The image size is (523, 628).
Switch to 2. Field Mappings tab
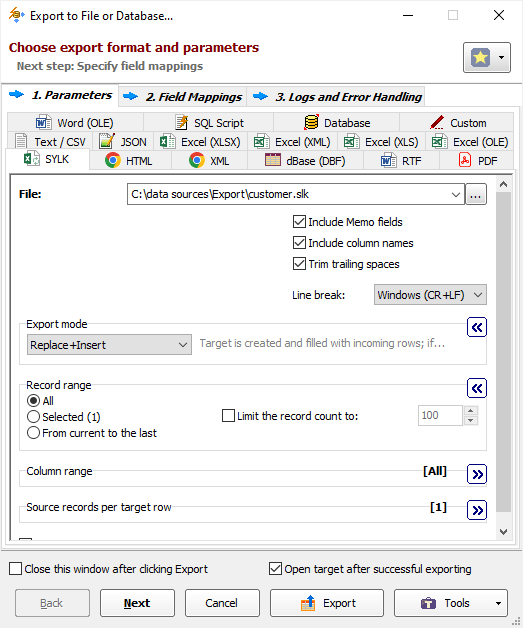pyautogui.click(x=183, y=97)
